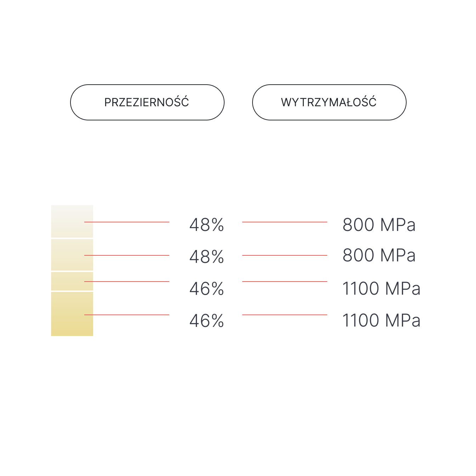Image resolution: width=476 pixels, height=476 pixels.
Task: Click the red line left of top 800 MPa
Action: (284, 222)
